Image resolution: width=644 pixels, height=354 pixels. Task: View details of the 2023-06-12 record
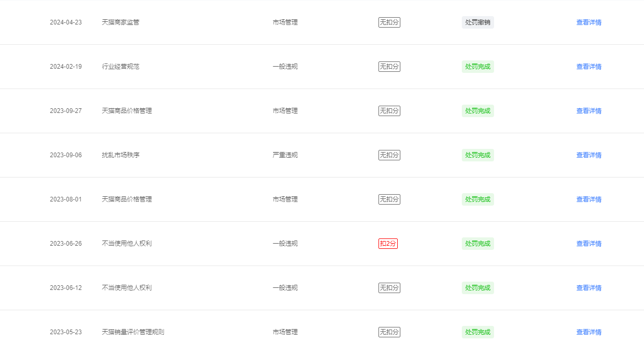(589, 288)
